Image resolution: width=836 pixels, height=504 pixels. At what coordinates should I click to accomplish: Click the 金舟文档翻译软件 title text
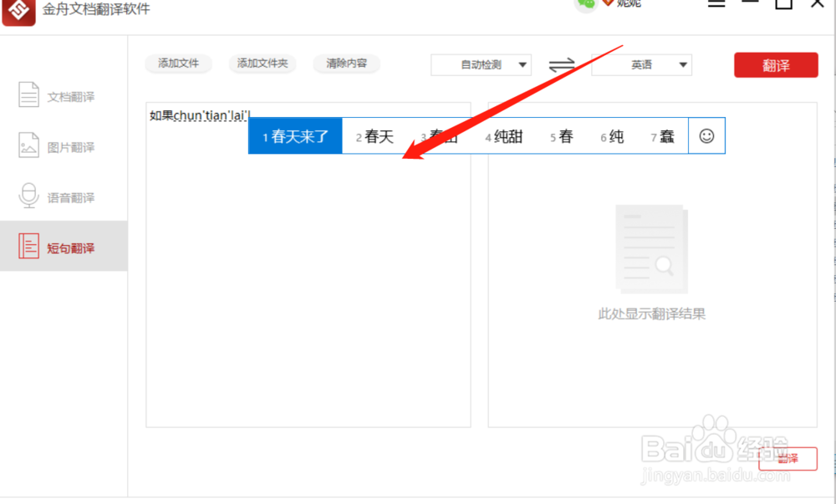coord(96,8)
